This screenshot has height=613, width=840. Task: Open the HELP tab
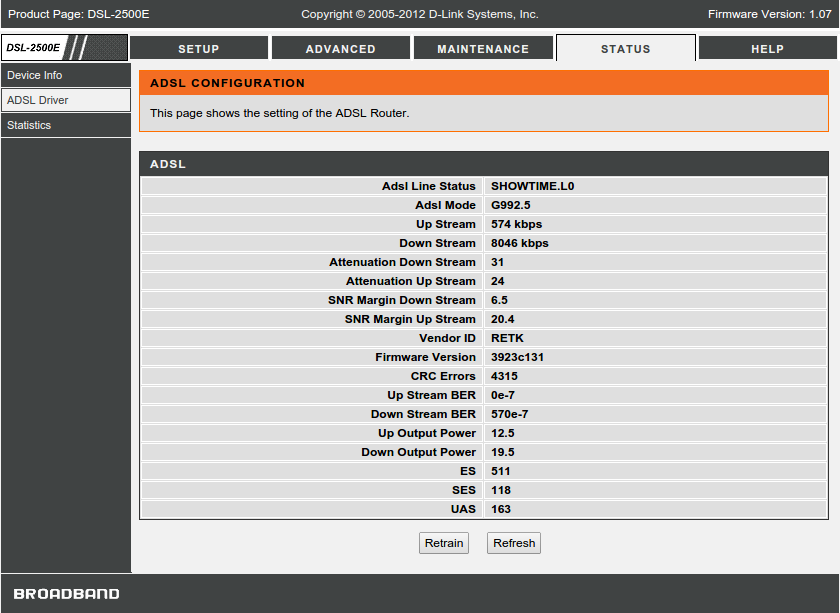[768, 48]
